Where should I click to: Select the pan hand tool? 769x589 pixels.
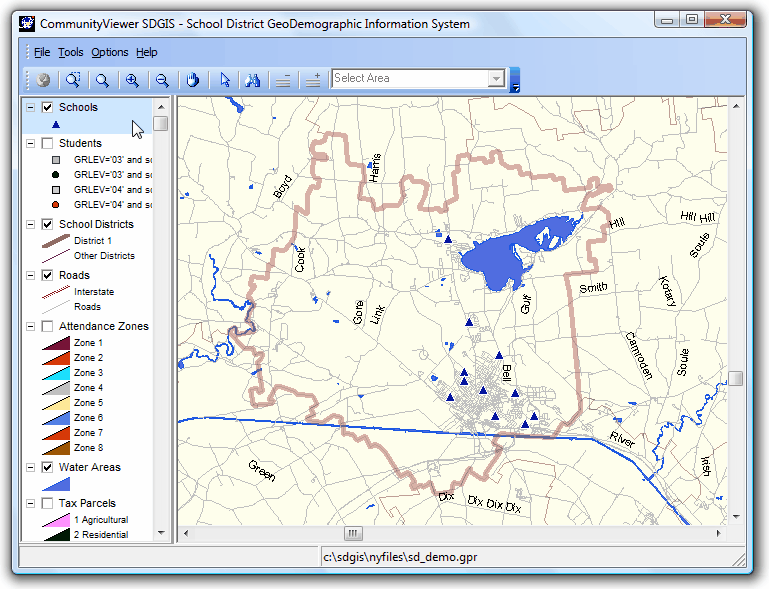pos(193,80)
